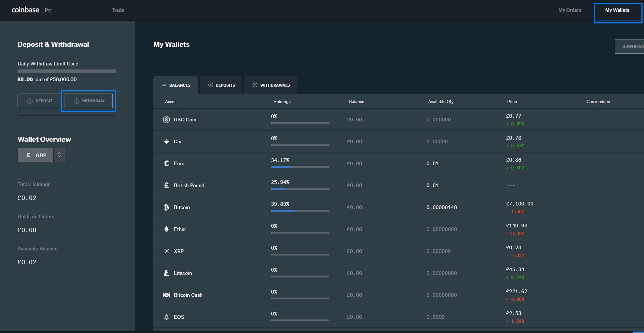The width and height of the screenshot is (644, 333).
Task: Click the Withdraw button
Action: (x=88, y=101)
